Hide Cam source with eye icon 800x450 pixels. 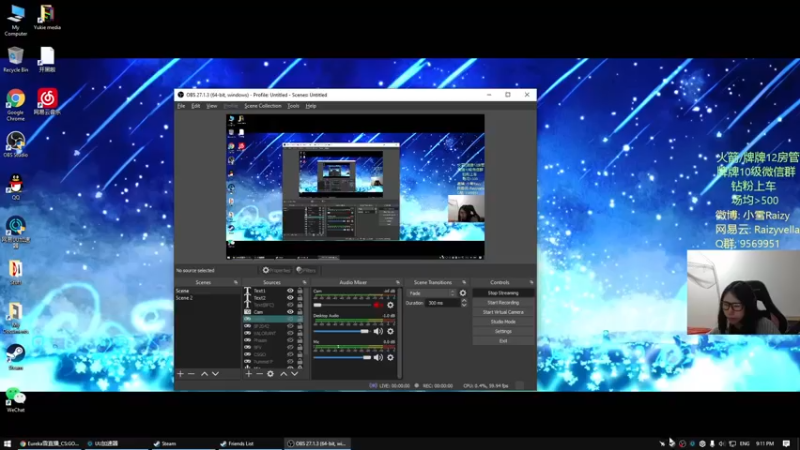tap(290, 312)
